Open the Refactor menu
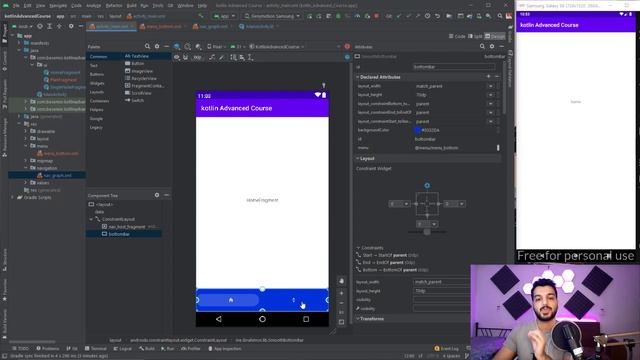Screen dimensions: 640x360 click(x=114, y=6)
